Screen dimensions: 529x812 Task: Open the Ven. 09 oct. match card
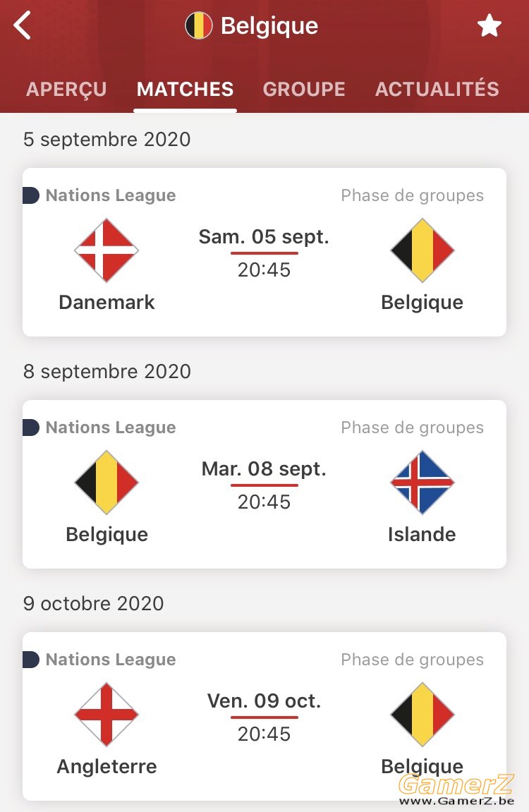[264, 716]
